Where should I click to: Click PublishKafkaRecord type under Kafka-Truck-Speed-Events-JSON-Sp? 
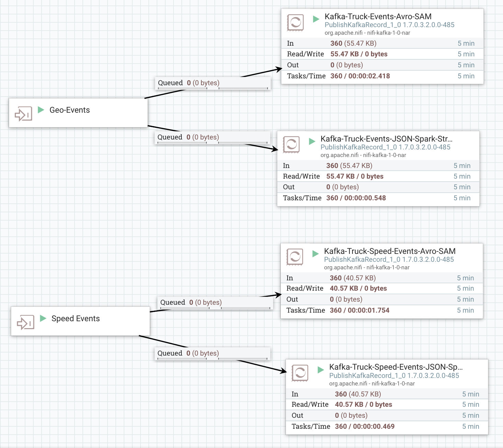click(394, 376)
